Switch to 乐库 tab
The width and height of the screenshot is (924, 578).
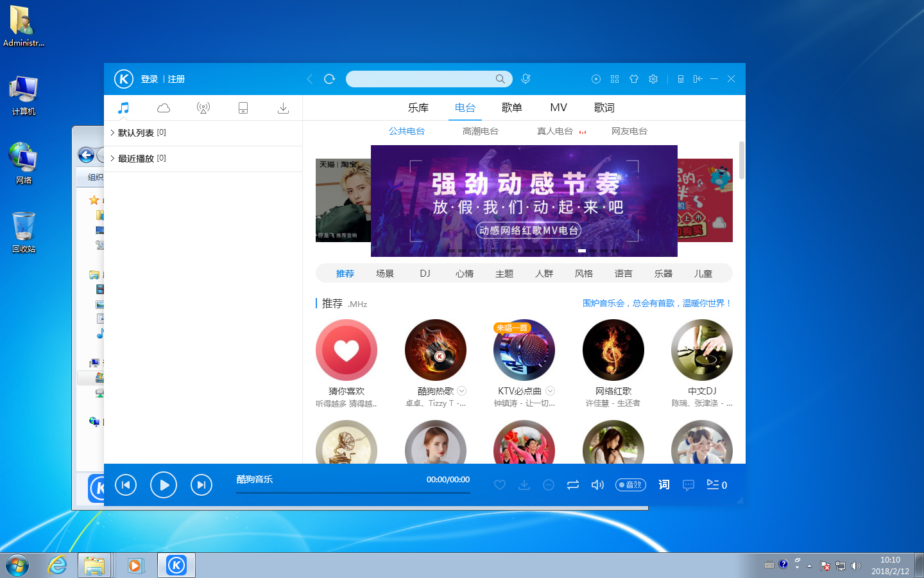[418, 108]
